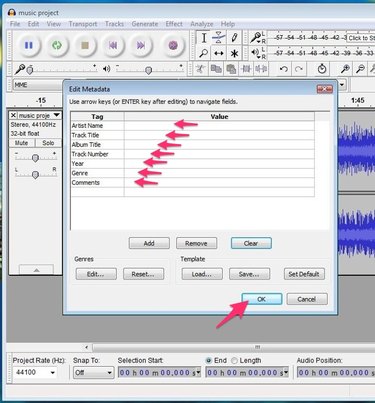The height and width of the screenshot is (403, 375).
Task: Click the Clear button in Edit Metadata
Action: click(x=251, y=243)
